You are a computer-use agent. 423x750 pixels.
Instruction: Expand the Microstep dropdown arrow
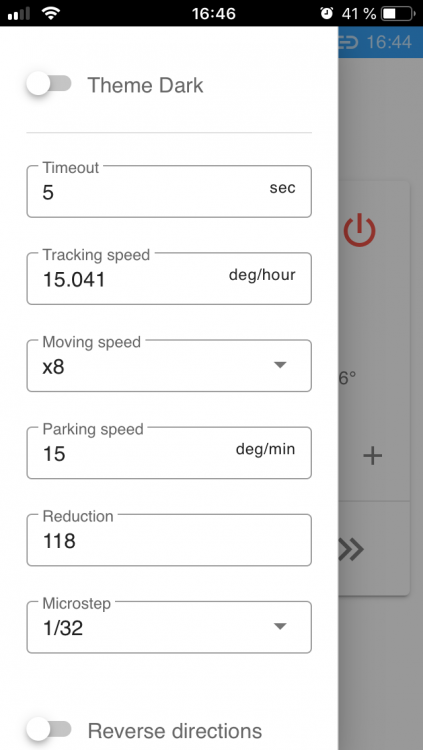279,626
